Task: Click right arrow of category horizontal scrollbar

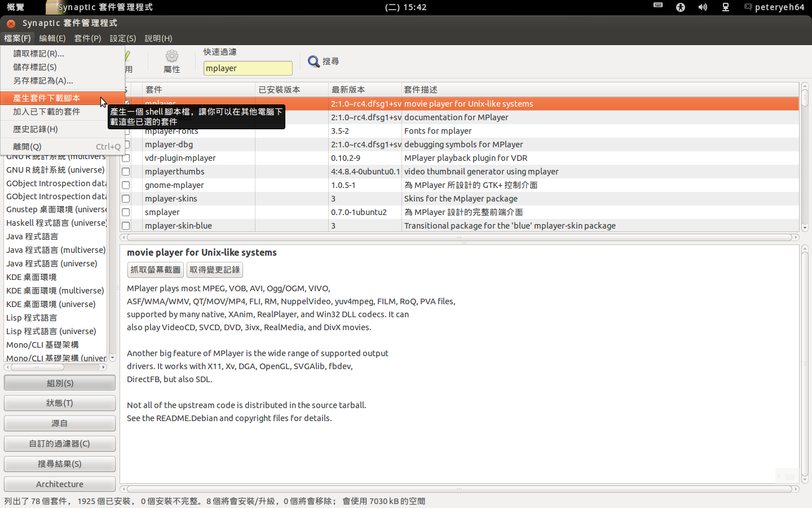Action: point(103,367)
